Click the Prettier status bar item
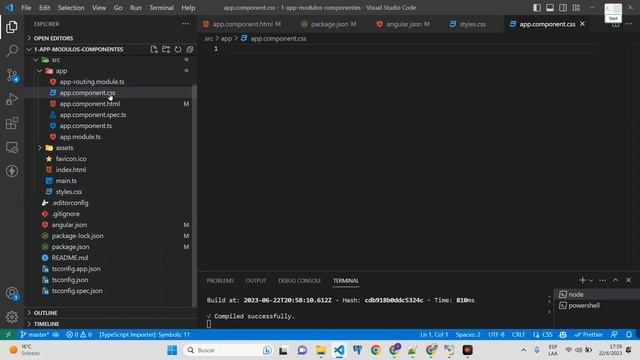Image resolution: width=640 pixels, height=360 pixels. (x=588, y=335)
